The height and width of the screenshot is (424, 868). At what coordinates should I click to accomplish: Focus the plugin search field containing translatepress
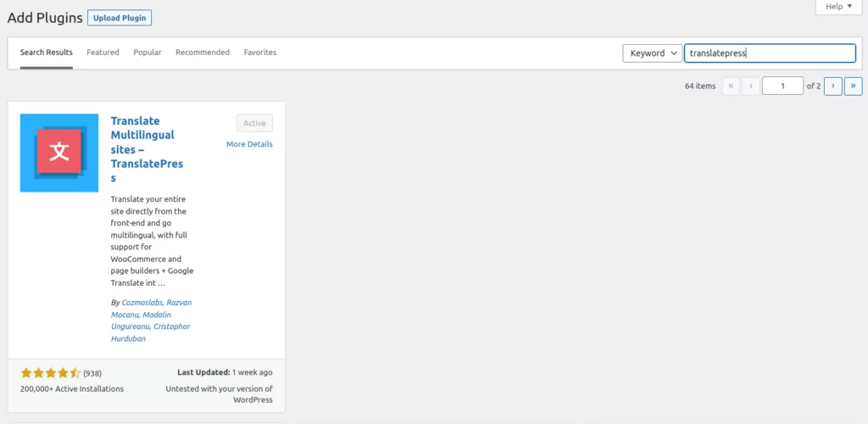point(770,53)
